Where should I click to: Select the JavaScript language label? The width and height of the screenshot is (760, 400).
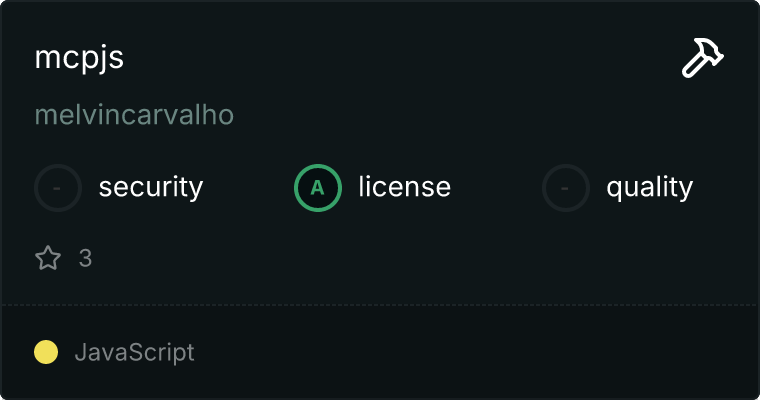tap(134, 352)
